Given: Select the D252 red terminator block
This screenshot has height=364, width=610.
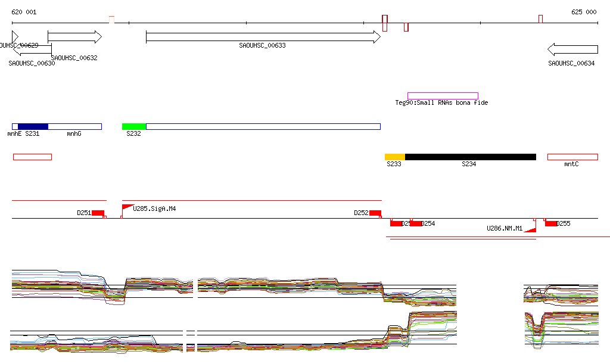Looking at the screenshot, I should point(375,213).
